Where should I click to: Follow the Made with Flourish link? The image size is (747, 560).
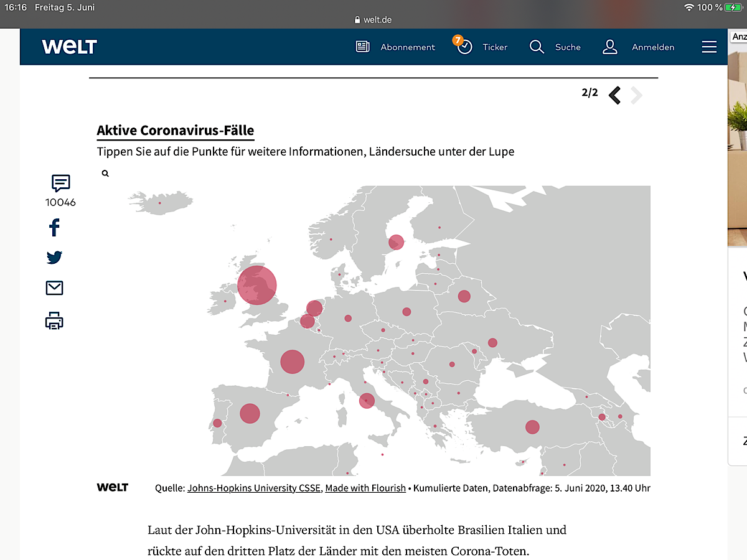point(365,488)
